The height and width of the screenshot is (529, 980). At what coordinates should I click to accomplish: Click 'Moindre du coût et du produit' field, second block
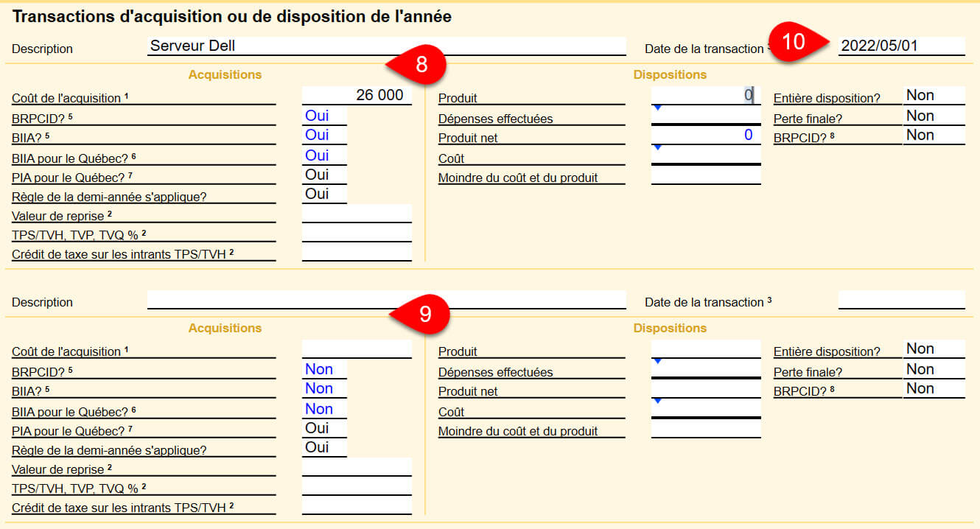click(706, 429)
